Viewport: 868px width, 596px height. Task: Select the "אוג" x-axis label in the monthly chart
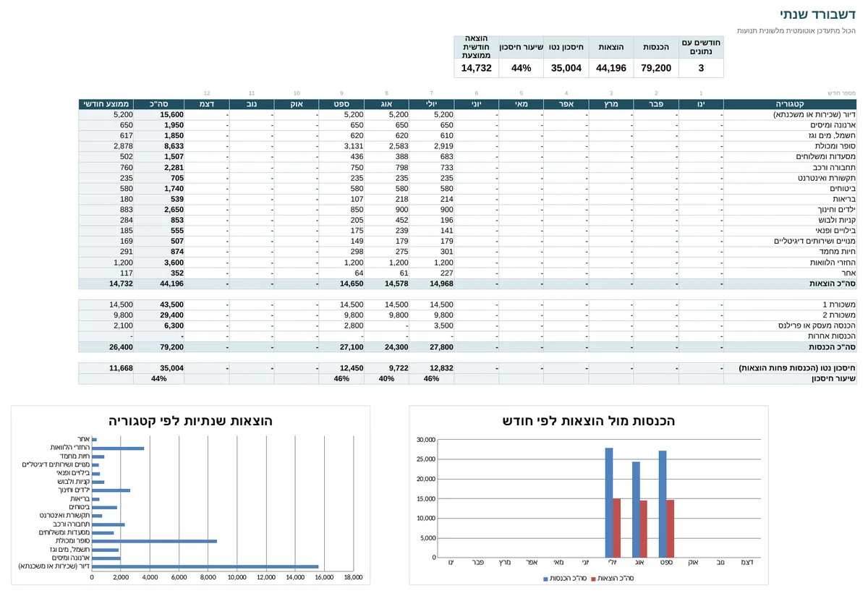[639, 562]
